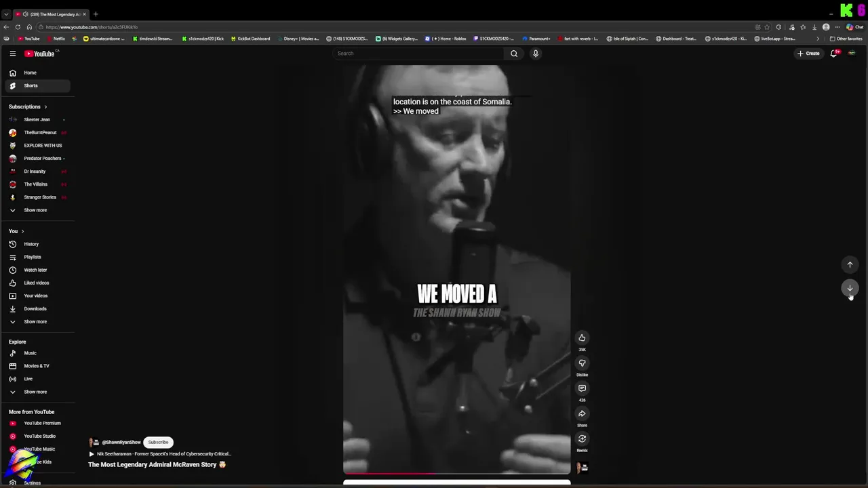Click the search magnifier button
868x488 pixels.
click(514, 54)
